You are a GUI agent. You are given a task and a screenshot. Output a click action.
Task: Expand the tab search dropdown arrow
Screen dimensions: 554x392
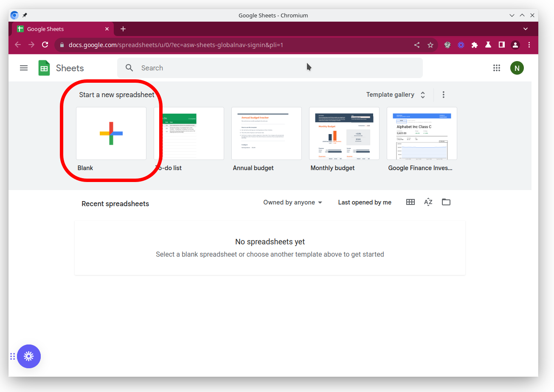pos(526,29)
